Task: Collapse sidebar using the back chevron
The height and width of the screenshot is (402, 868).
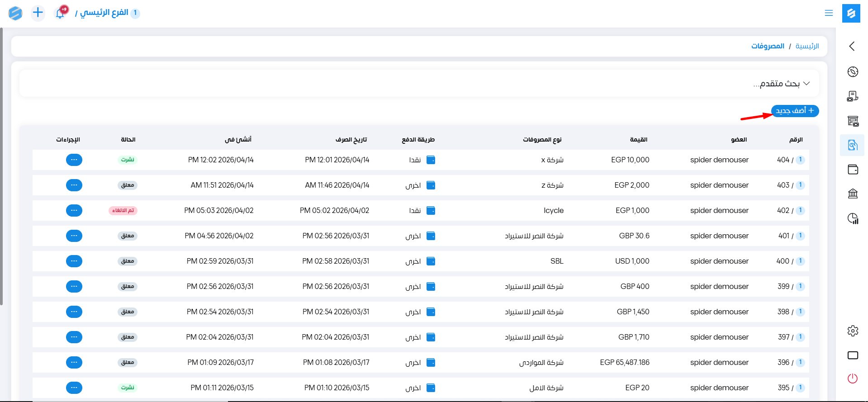Action: 852,46
